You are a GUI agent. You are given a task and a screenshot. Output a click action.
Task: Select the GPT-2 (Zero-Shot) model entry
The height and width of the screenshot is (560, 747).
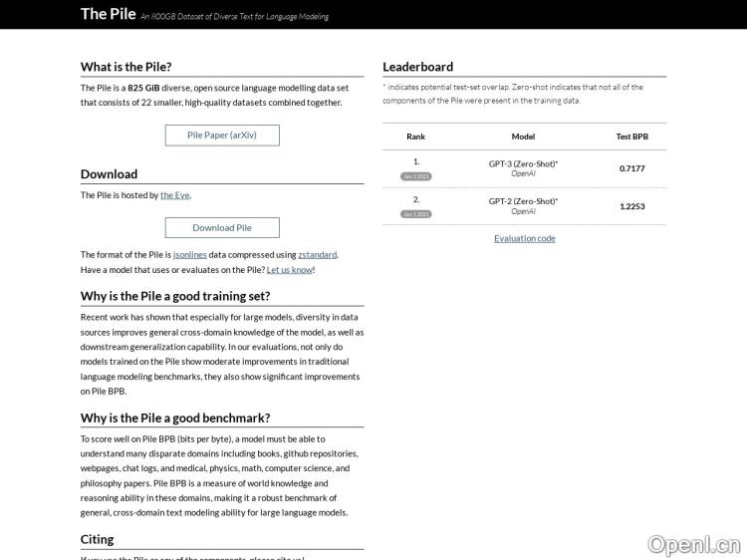pos(523,201)
